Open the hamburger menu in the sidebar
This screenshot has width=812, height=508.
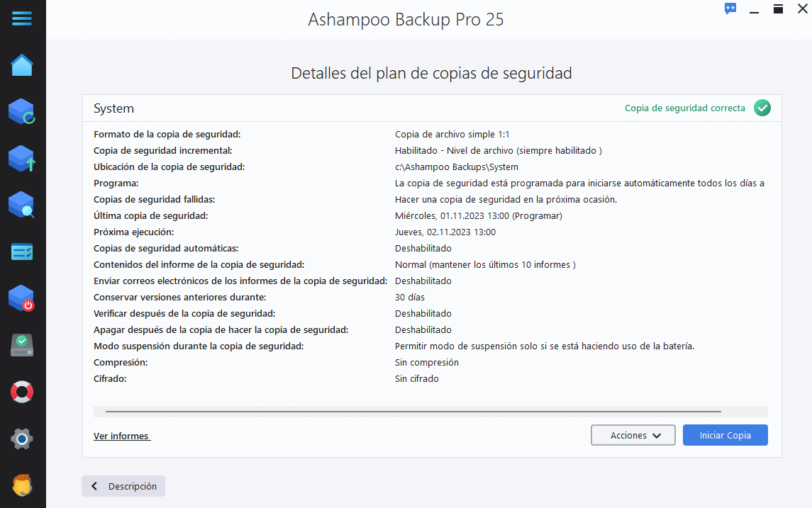[22, 18]
